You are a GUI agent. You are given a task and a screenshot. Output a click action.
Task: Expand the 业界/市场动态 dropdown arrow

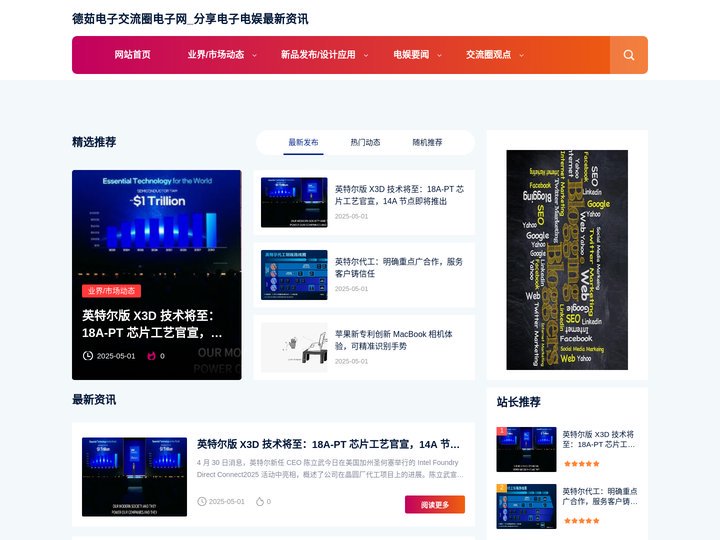click(254, 56)
